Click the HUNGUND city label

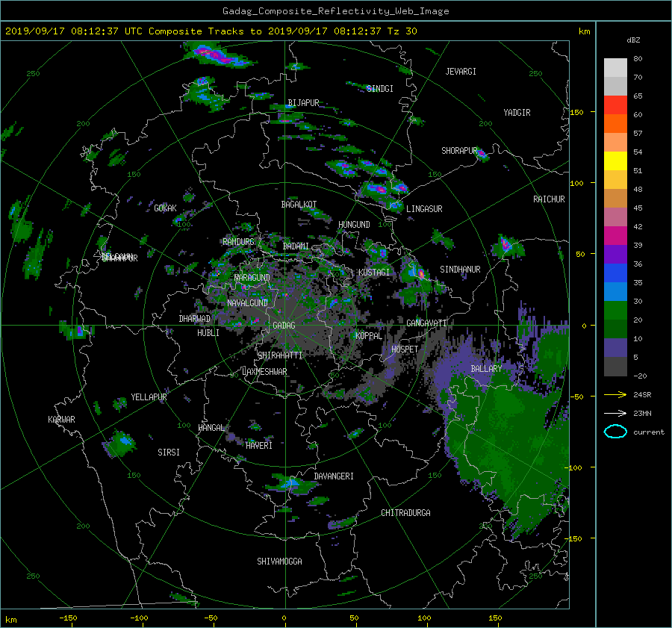click(x=354, y=225)
